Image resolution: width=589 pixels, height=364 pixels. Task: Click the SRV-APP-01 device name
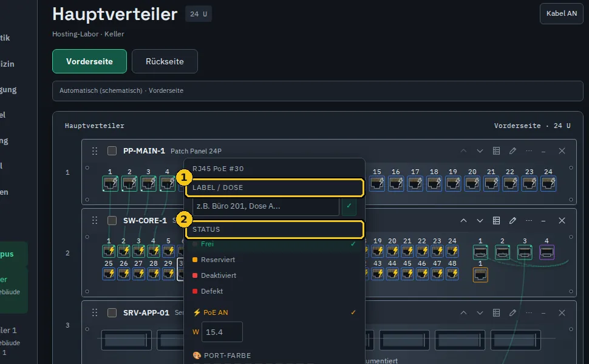click(146, 312)
